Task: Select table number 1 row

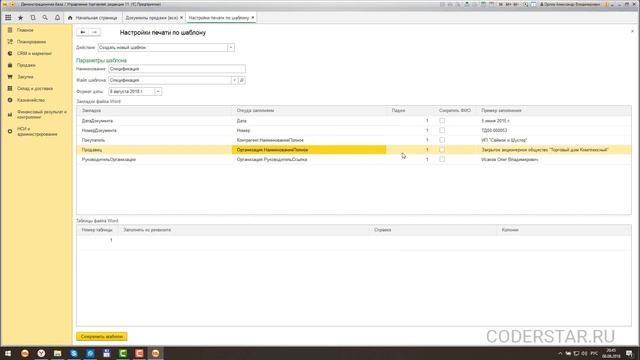Action: [353, 240]
